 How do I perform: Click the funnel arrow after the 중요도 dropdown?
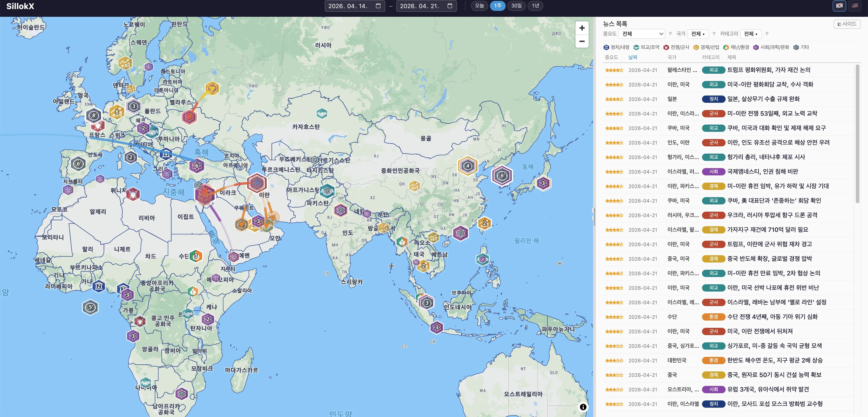coord(670,34)
